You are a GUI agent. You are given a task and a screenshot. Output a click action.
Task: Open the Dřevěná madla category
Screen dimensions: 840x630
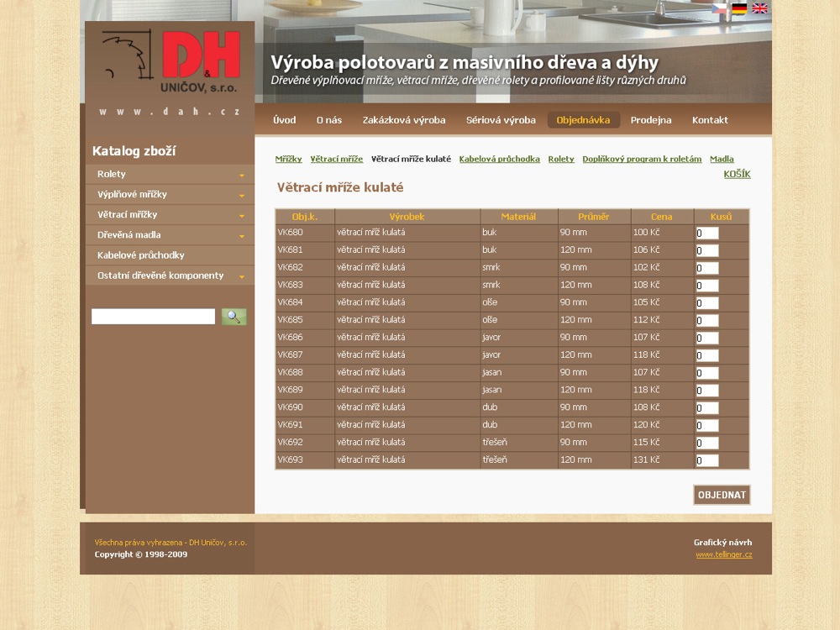tap(129, 235)
